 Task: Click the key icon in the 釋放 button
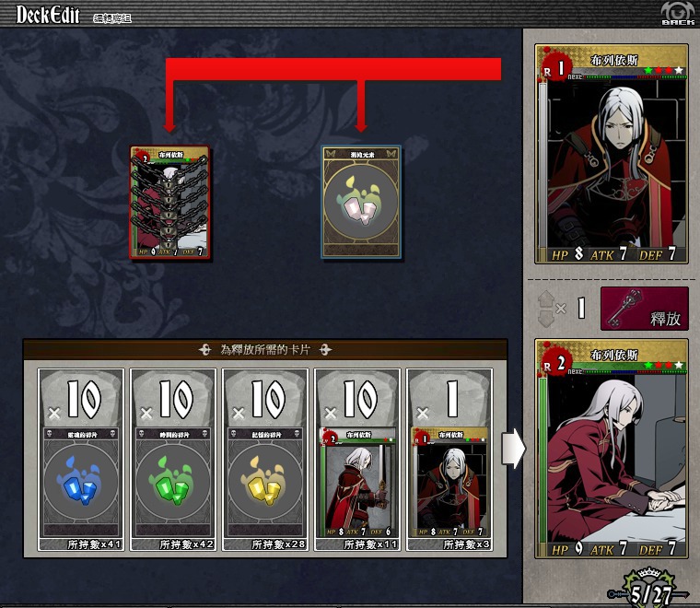click(x=624, y=308)
